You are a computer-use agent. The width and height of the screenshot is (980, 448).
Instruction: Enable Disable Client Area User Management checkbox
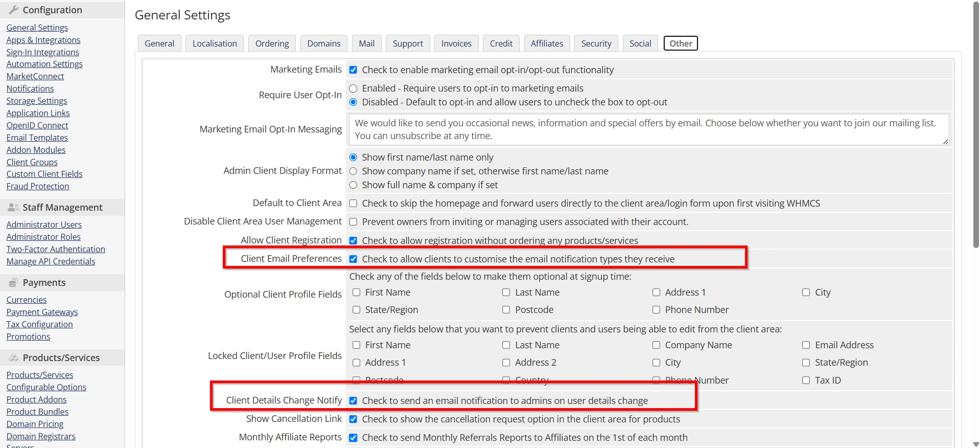pyautogui.click(x=353, y=222)
